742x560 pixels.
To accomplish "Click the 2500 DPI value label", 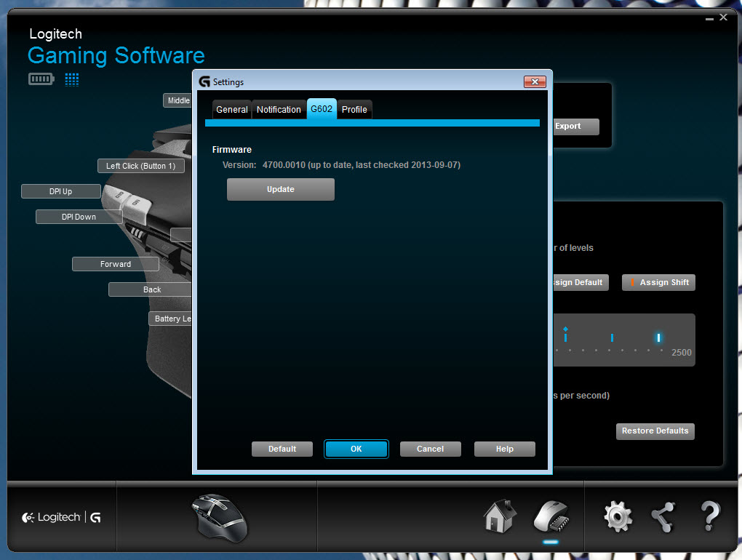I will click(682, 353).
